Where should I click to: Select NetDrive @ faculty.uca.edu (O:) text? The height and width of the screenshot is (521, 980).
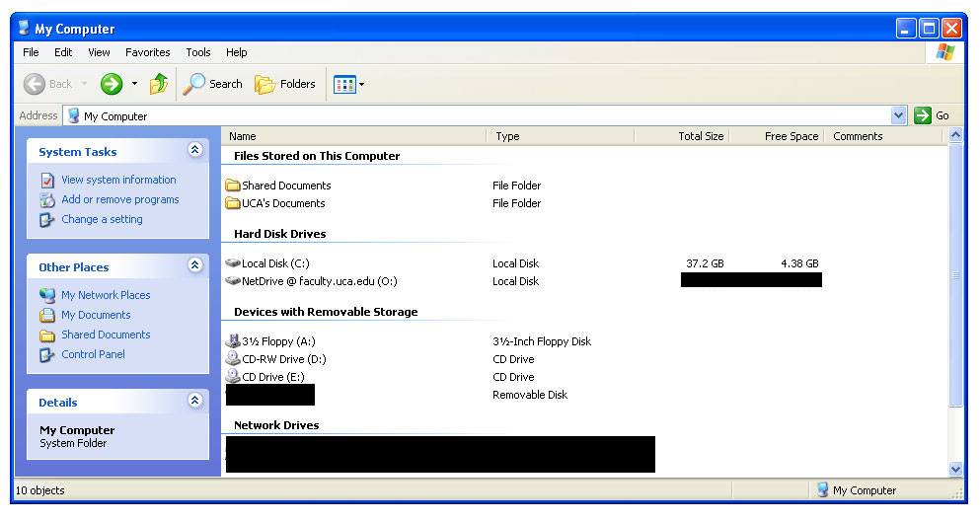[320, 281]
